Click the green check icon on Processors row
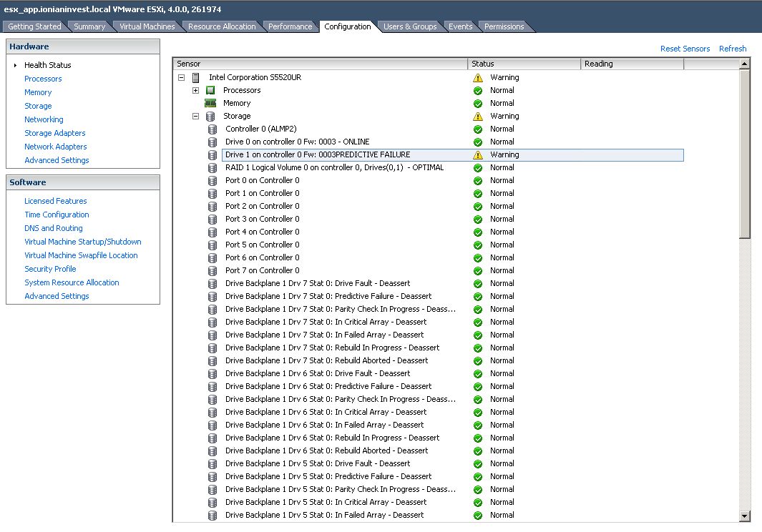Image resolution: width=762 pixels, height=532 pixels. click(x=478, y=91)
